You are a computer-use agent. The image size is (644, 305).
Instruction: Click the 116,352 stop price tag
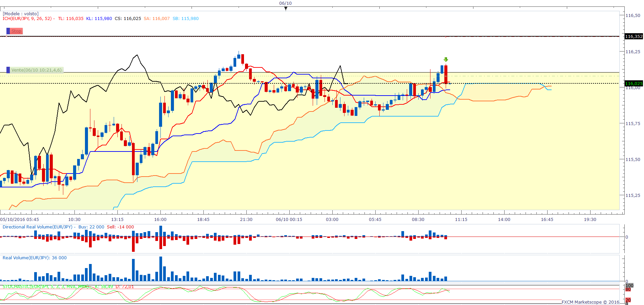[634, 36]
